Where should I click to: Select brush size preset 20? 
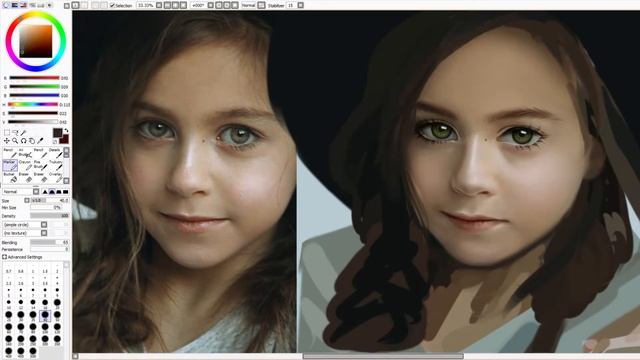(x=57, y=304)
